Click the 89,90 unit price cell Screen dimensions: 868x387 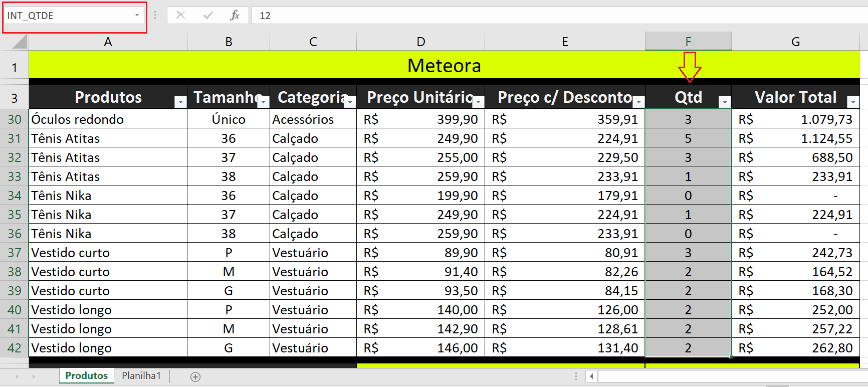pyautogui.click(x=421, y=253)
